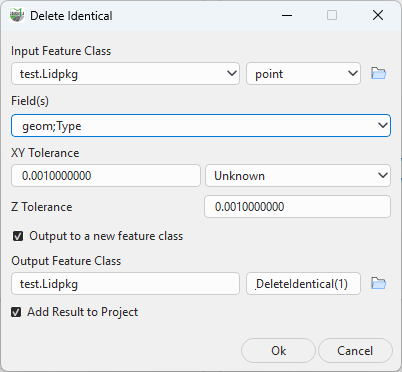
Task: Click the Delete Identical app icon
Action: click(17, 16)
